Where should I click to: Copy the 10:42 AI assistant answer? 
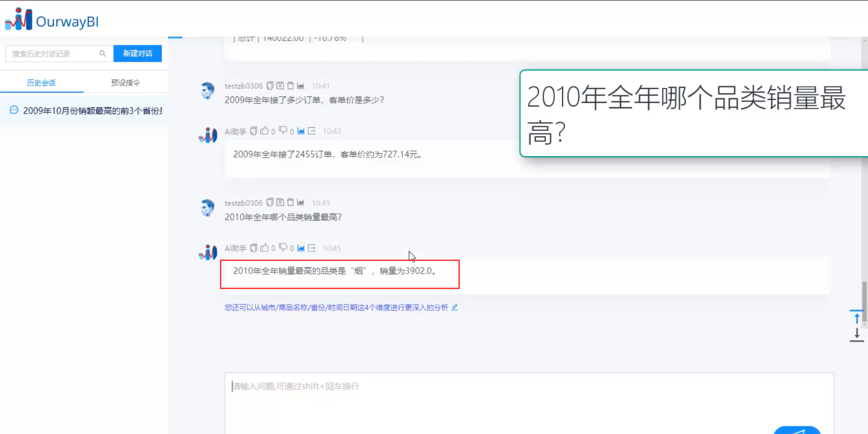254,131
